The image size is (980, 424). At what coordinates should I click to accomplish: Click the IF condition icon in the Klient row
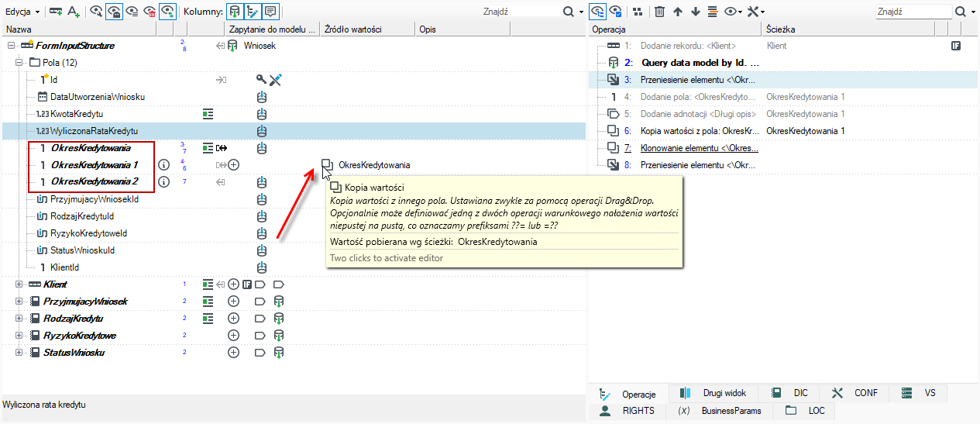click(x=247, y=284)
